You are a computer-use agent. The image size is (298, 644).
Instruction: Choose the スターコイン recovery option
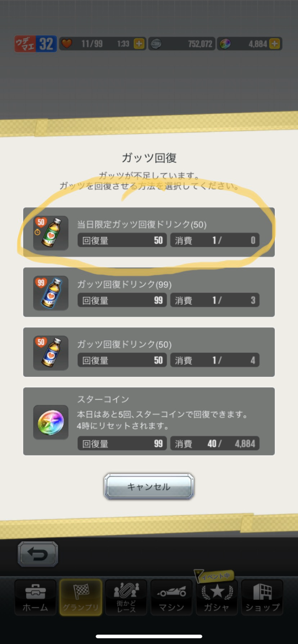[x=149, y=421]
